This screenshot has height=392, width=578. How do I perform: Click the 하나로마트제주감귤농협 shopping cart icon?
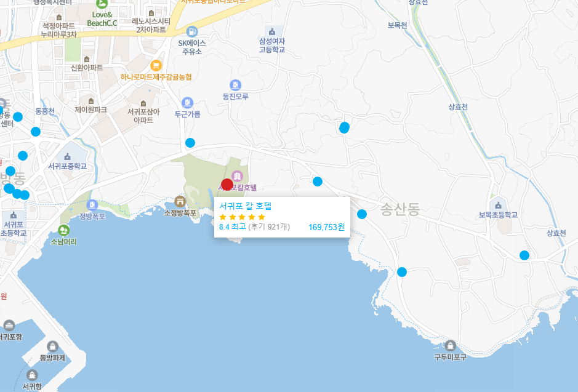point(156,66)
